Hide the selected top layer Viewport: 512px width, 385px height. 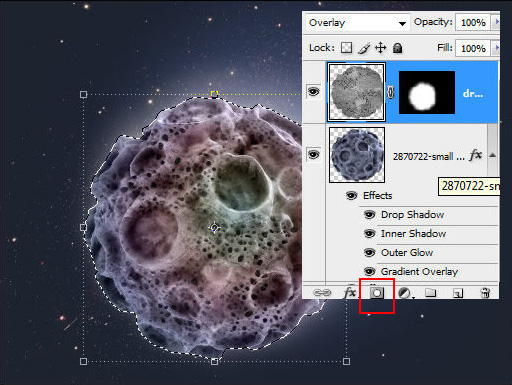pos(313,91)
